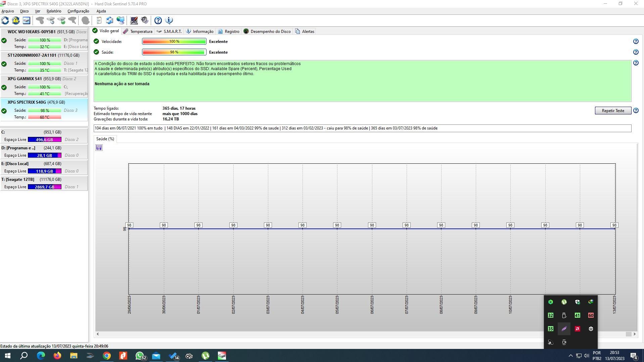
Task: Open the Arquivo menu
Action: pos(8,11)
